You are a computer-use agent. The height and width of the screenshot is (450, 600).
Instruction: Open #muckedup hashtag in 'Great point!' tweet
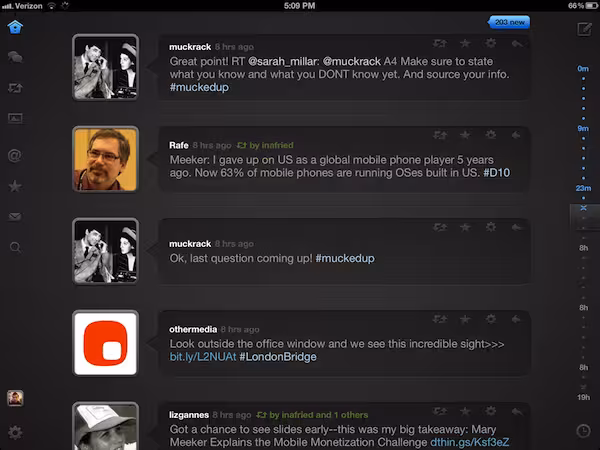pos(199,87)
